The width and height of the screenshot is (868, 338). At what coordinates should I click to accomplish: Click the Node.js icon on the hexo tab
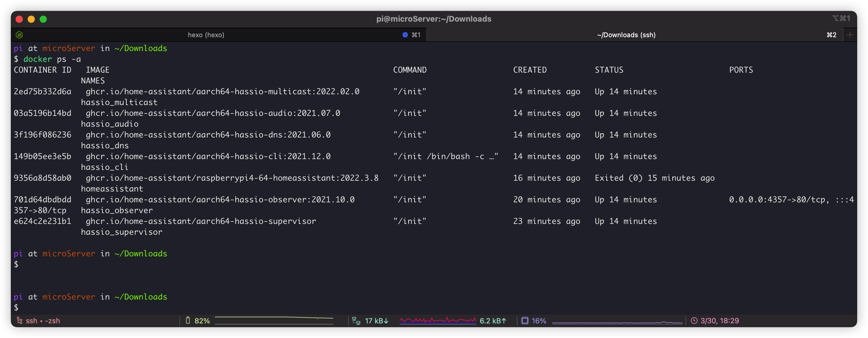(x=19, y=35)
